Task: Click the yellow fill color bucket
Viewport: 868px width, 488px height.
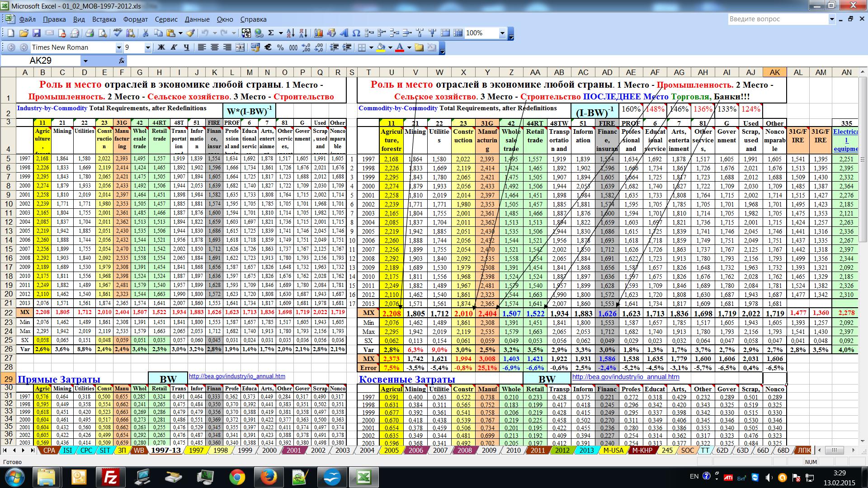Action: (381, 47)
